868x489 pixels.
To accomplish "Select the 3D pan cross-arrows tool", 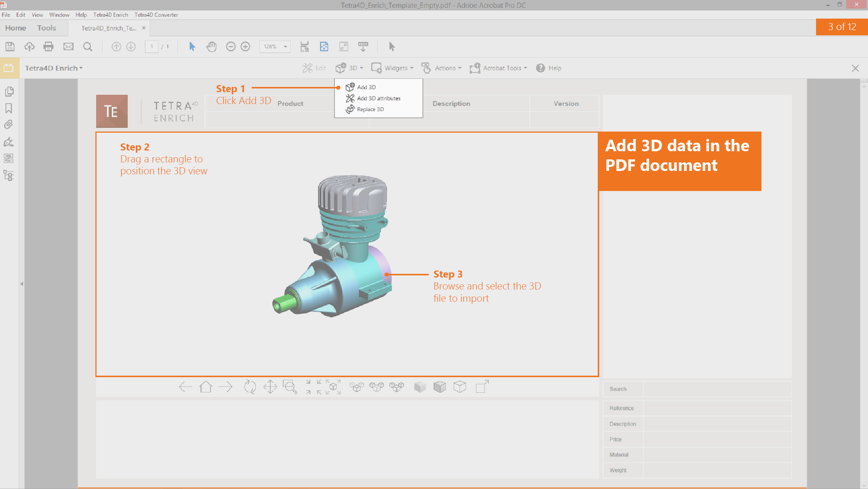I will [x=270, y=387].
